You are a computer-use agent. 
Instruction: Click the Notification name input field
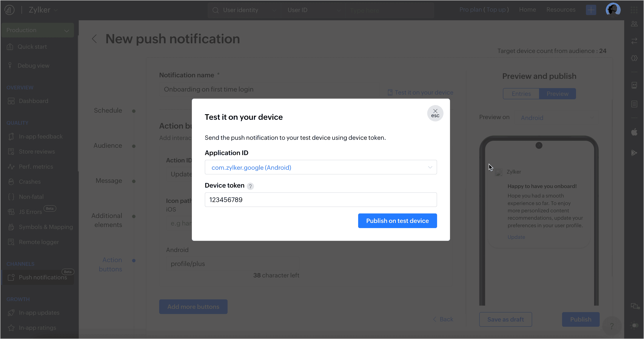point(269,89)
